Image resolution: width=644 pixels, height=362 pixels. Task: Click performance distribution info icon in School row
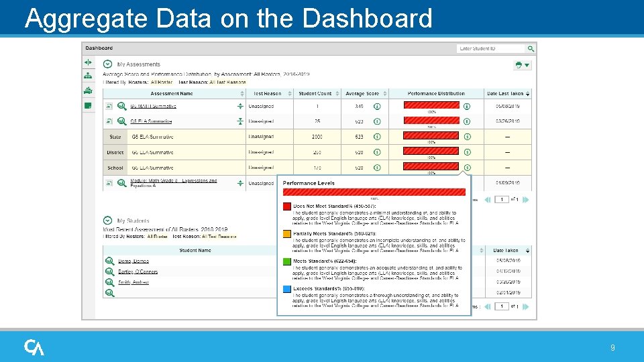pyautogui.click(x=468, y=168)
